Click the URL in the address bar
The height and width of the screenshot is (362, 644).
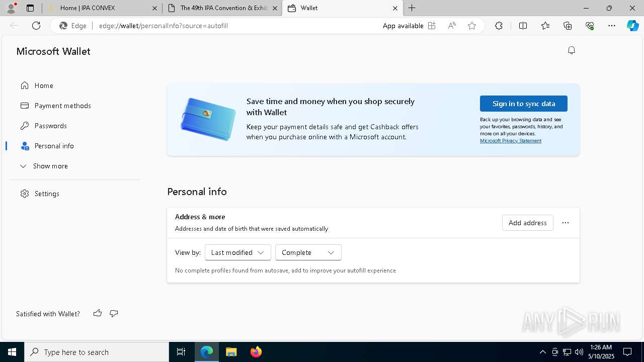[164, 26]
